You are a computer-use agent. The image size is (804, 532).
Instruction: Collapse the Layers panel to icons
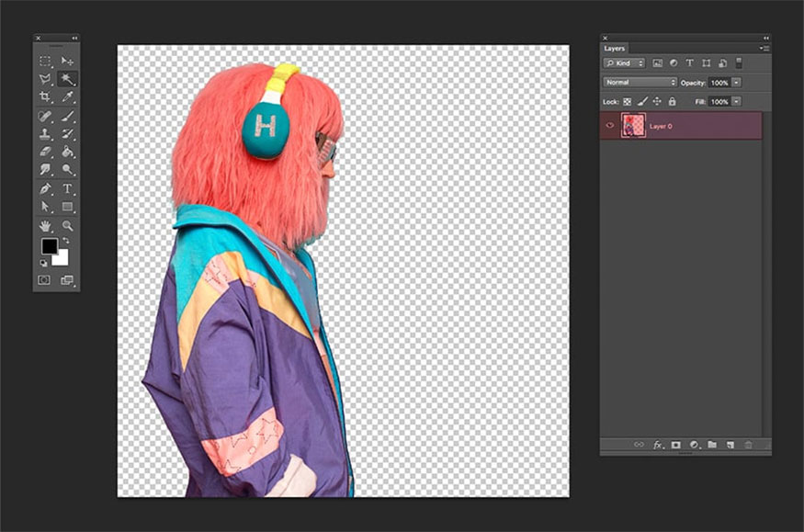[x=766, y=38]
